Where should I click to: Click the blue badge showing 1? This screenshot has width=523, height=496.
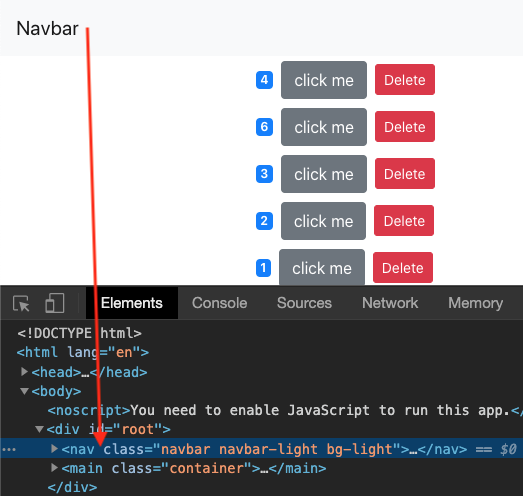click(x=263, y=268)
